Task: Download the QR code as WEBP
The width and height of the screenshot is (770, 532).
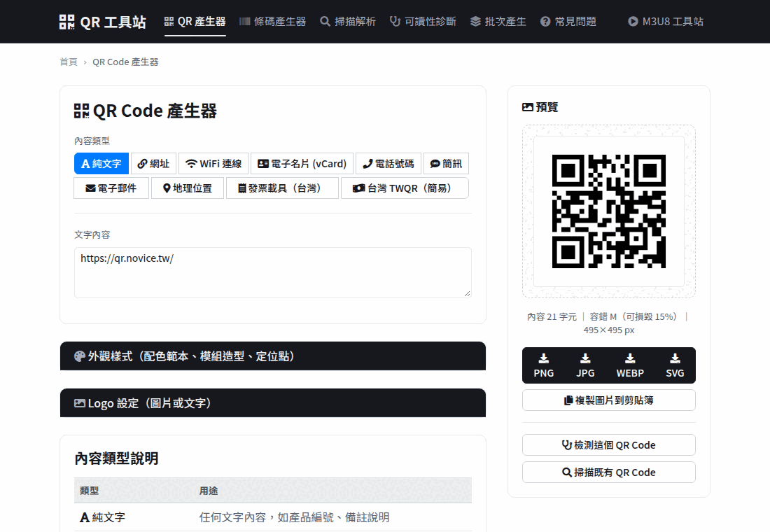Action: tap(630, 365)
